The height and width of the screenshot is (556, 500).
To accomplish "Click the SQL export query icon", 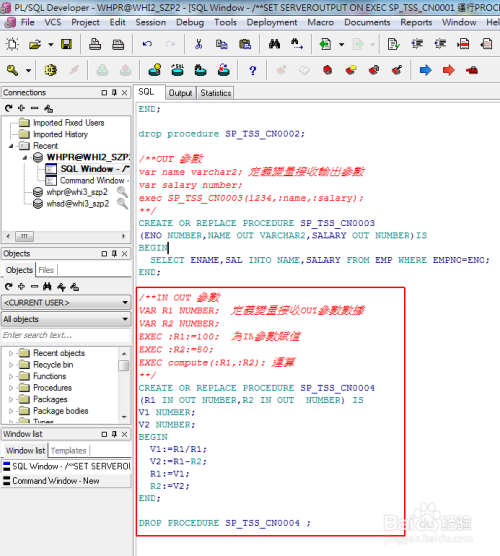I will pos(178,70).
